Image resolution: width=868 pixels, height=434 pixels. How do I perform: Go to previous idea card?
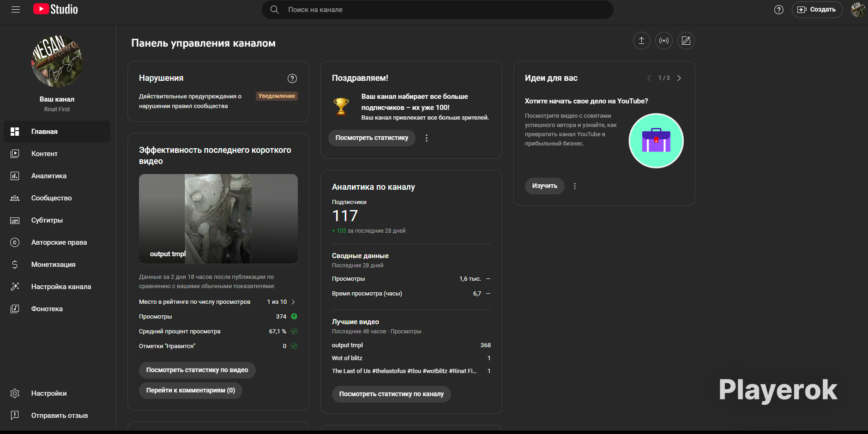649,78
